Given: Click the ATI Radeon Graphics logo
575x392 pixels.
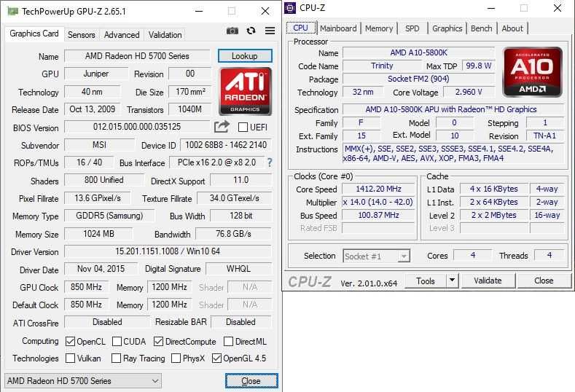Looking at the screenshot, I should pyautogui.click(x=246, y=91).
